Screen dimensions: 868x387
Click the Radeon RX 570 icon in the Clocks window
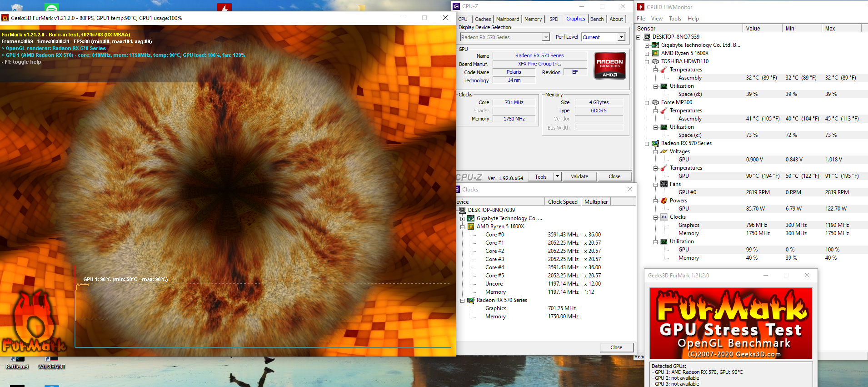471,300
